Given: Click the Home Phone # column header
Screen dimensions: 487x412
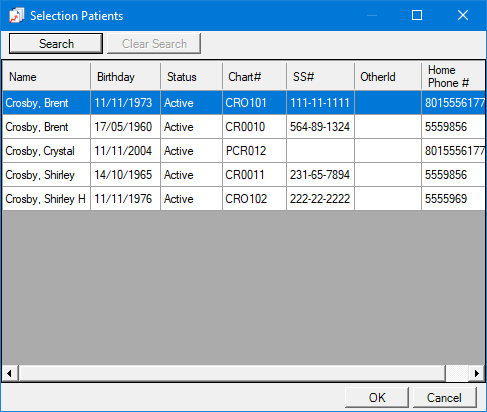Looking at the screenshot, I should (453, 76).
